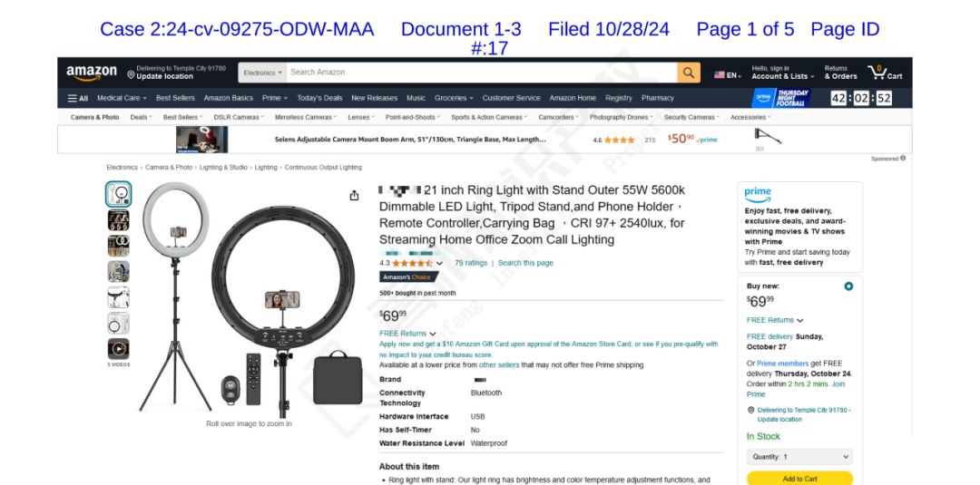This screenshot has width=980, height=485.
Task: Open the shopping cart icon
Action: tap(885, 73)
